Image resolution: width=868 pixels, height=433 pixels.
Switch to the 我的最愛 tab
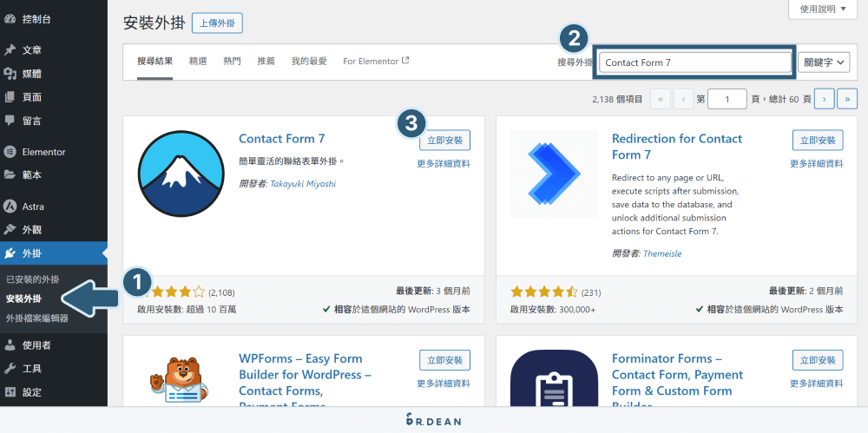pyautogui.click(x=309, y=61)
